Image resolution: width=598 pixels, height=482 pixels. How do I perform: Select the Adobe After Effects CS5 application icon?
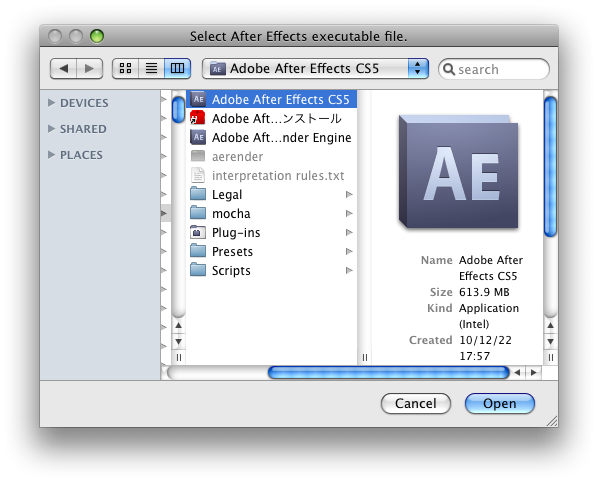pyautogui.click(x=198, y=99)
